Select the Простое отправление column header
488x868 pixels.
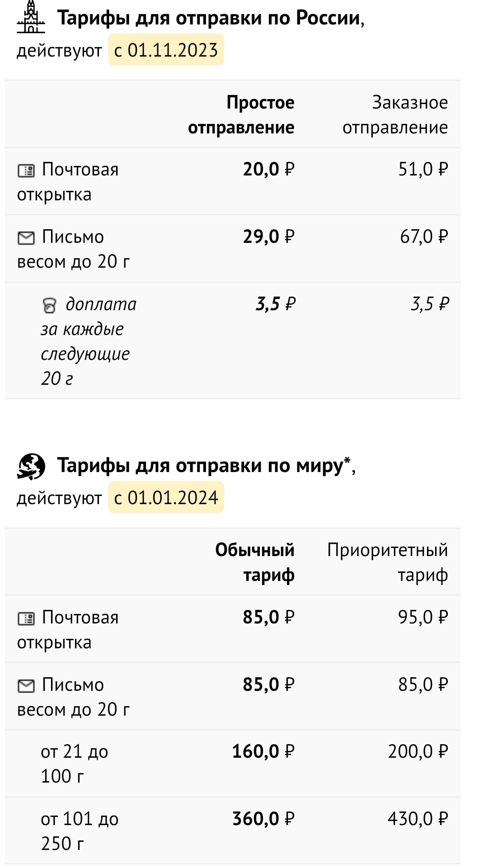coord(241,115)
